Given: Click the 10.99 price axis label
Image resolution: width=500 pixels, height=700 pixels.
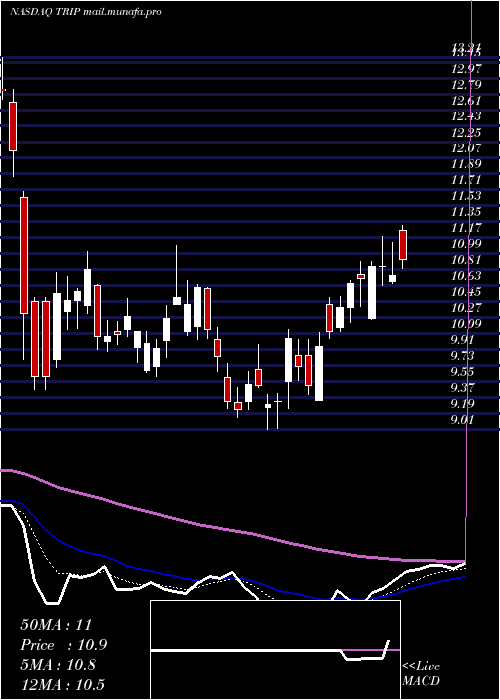Looking at the screenshot, I should (467, 244).
